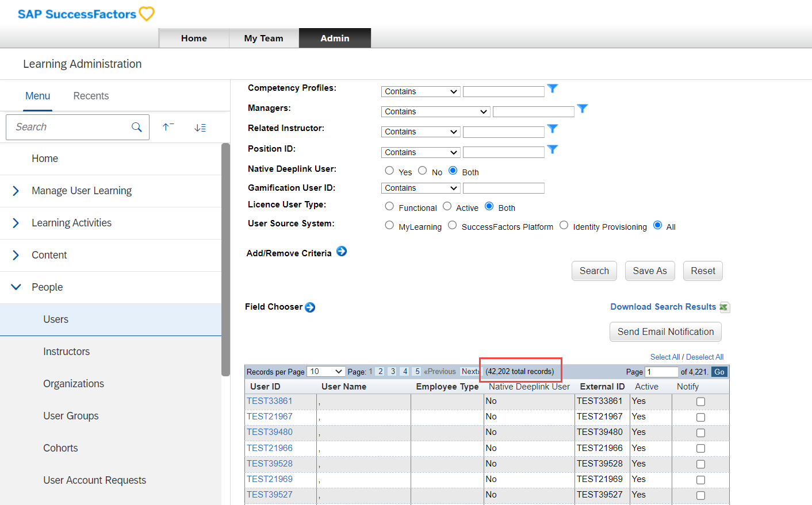Switch to the Menu tab

pos(38,96)
